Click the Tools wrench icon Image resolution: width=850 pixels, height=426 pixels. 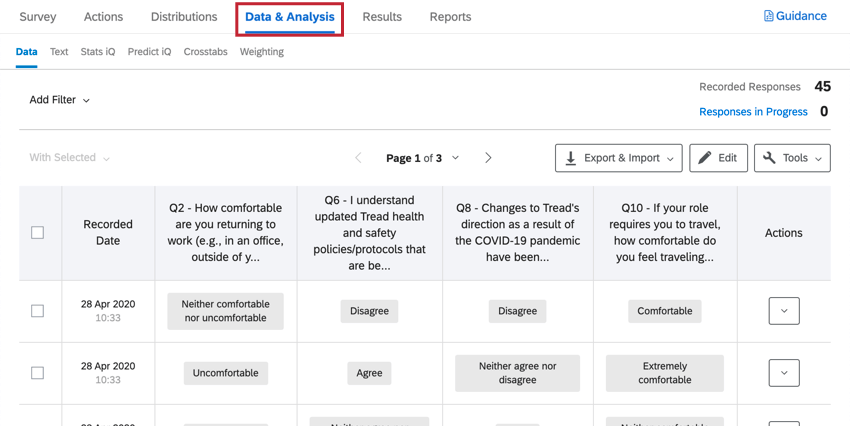769,158
